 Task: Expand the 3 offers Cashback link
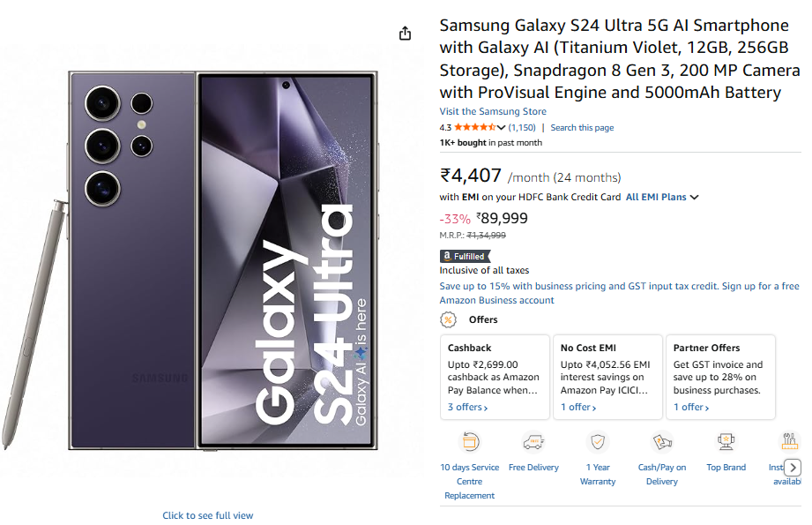(x=467, y=408)
